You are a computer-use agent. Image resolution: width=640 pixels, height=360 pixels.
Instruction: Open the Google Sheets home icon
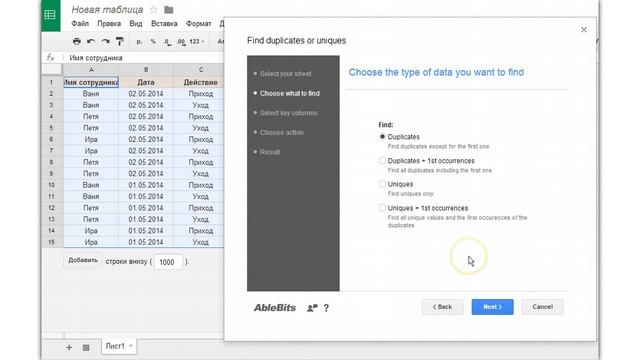click(51, 16)
